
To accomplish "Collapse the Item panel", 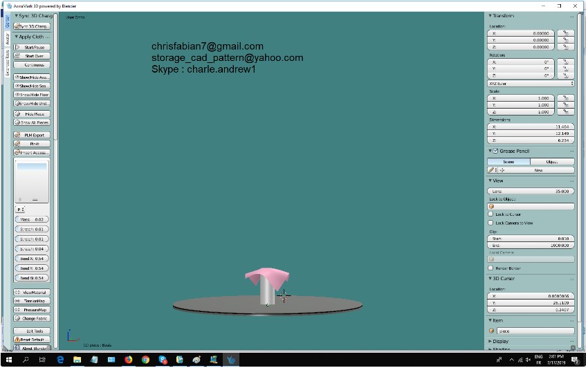I will (490, 320).
